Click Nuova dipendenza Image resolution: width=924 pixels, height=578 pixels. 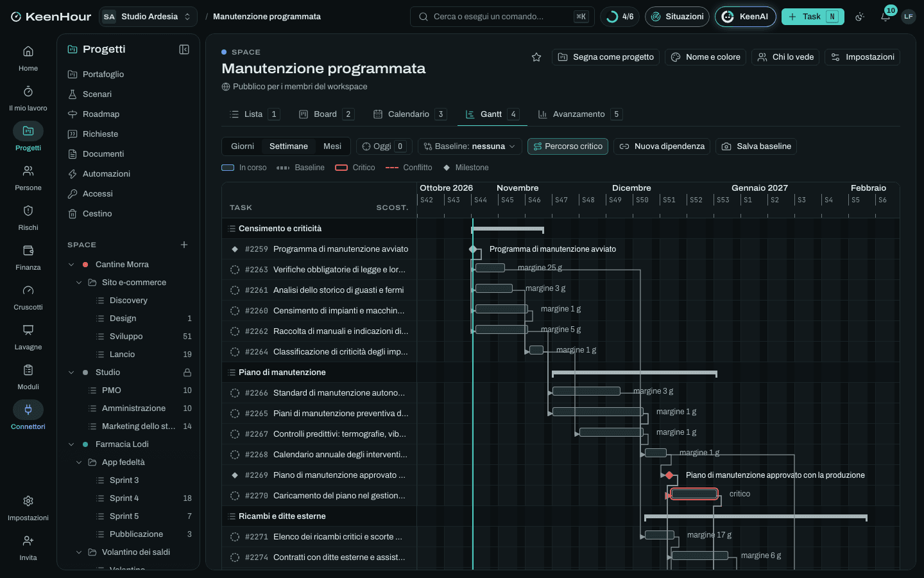[662, 146]
